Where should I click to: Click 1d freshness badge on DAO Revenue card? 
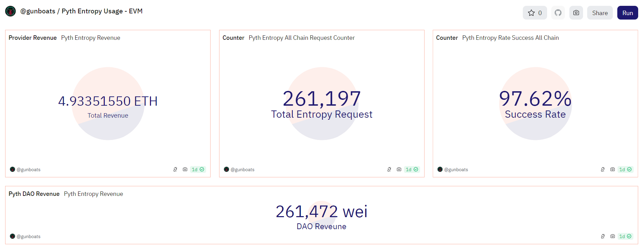pyautogui.click(x=626, y=236)
